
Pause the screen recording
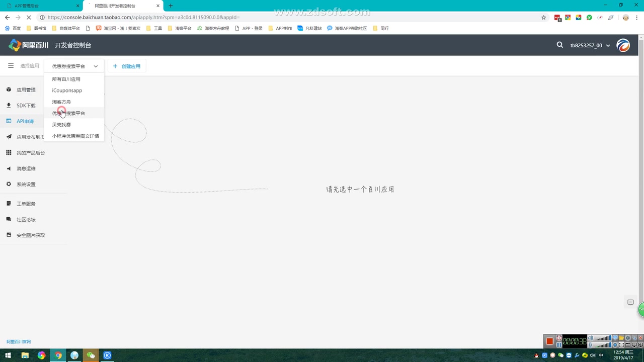559,344
